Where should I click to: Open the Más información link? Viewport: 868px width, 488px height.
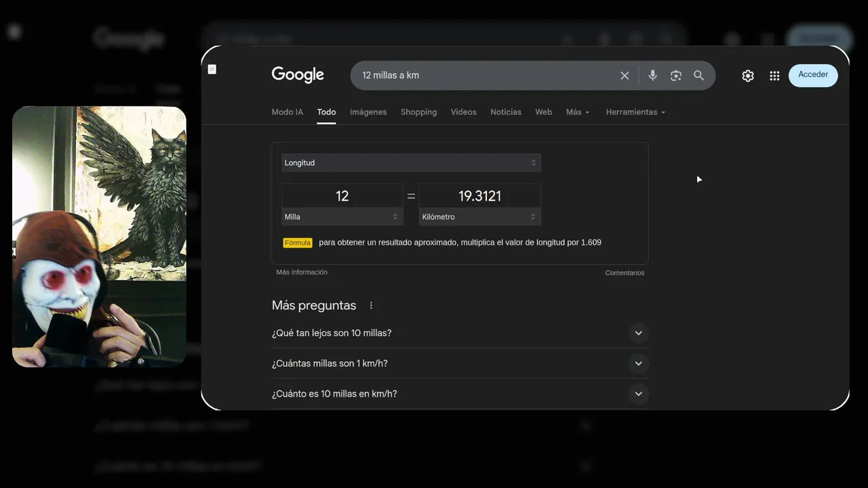tap(302, 272)
